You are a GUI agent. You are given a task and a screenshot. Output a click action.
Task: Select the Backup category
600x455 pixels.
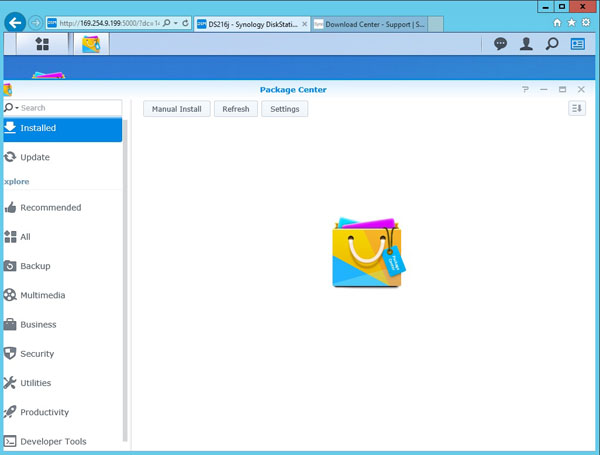63,266
